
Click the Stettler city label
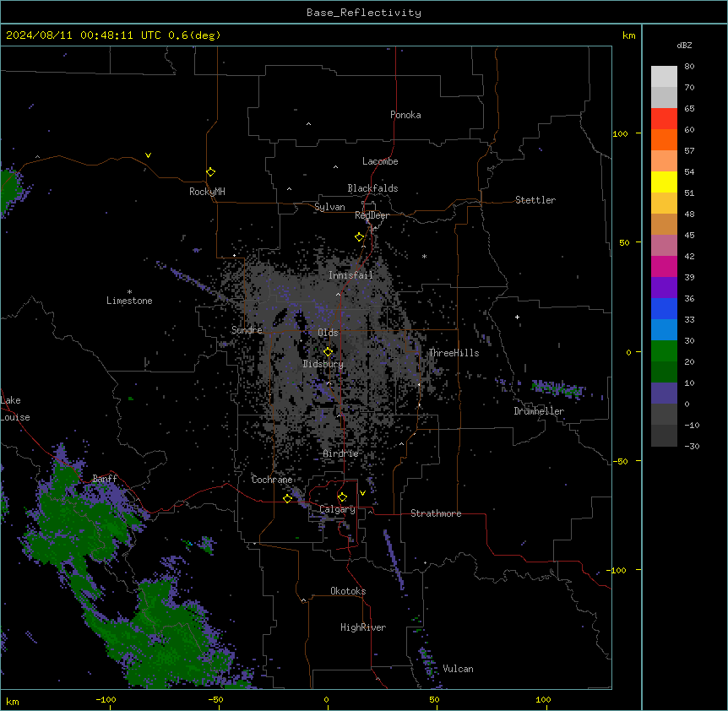coord(535,200)
